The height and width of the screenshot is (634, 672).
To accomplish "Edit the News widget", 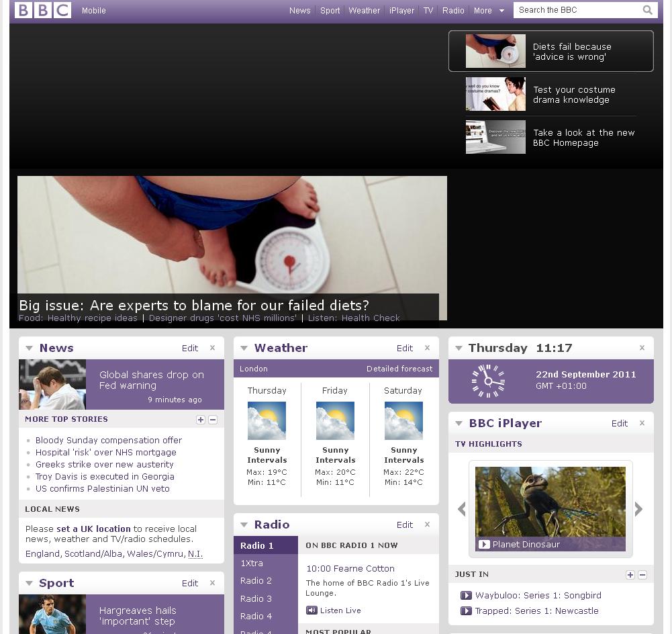I will pos(190,348).
